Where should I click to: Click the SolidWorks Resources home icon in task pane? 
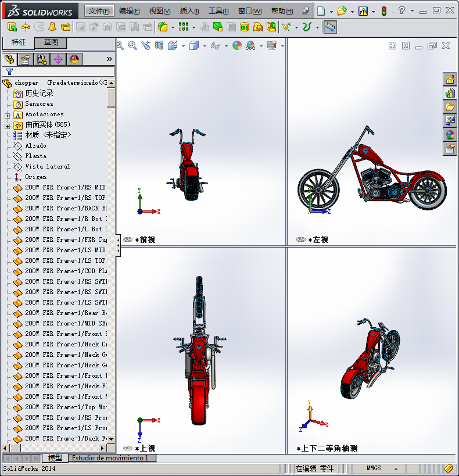coord(450,80)
